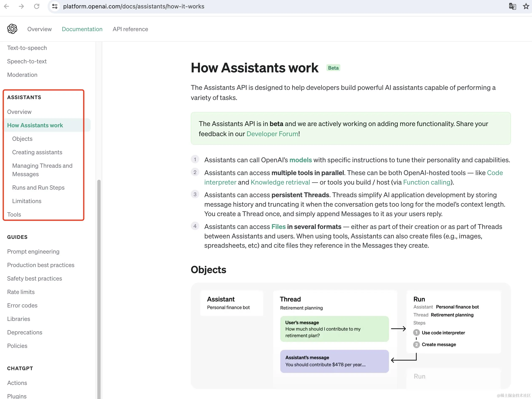
Task: Reload the page with refresh icon
Action: (x=37, y=6)
